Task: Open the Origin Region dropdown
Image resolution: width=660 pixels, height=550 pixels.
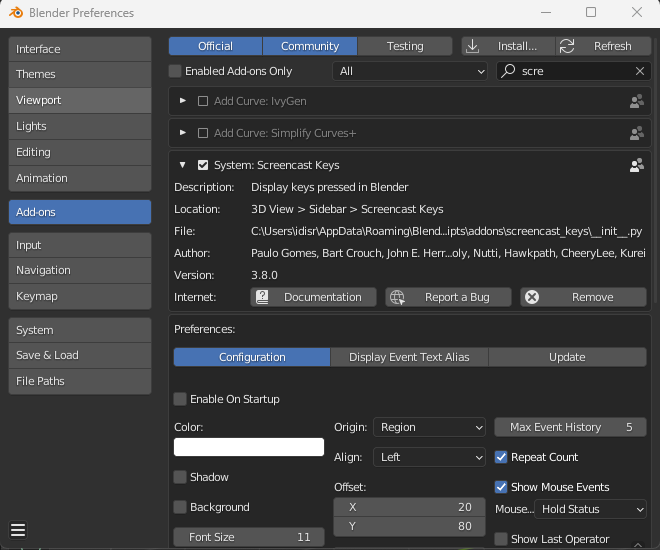Action: point(429,427)
